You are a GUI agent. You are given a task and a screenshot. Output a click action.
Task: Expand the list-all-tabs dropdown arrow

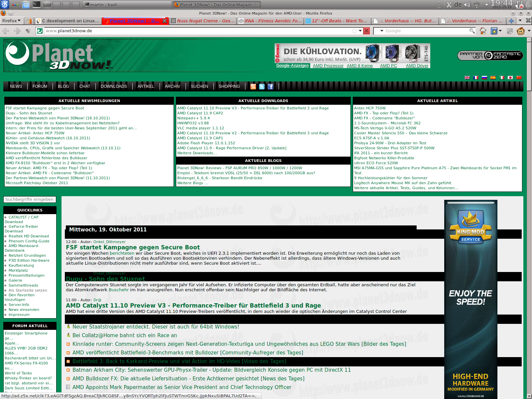(x=520, y=21)
